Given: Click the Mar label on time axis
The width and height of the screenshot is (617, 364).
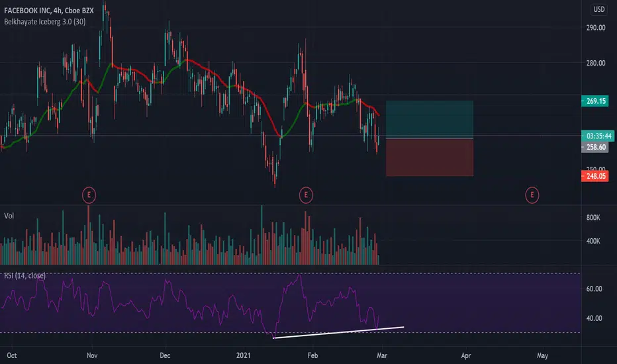Looking at the screenshot, I should (382, 355).
